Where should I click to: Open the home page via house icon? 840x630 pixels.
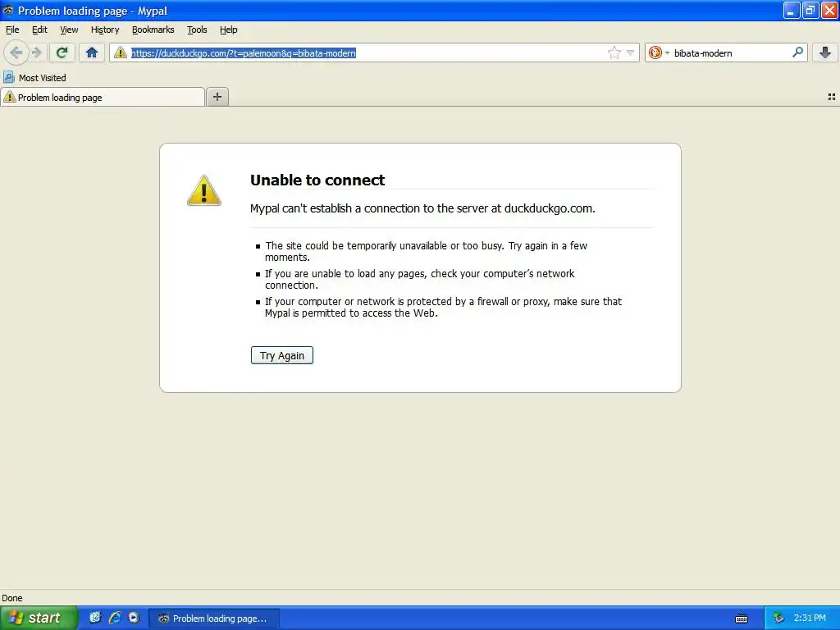tap(92, 52)
